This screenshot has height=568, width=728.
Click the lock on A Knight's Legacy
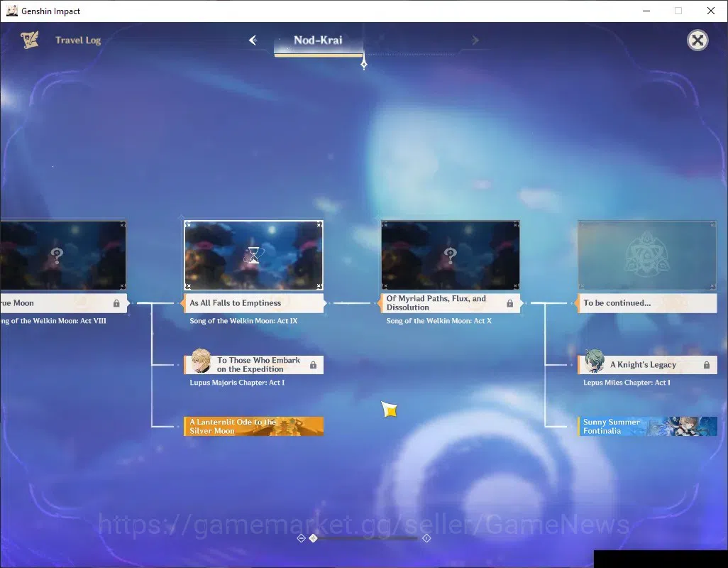point(707,365)
